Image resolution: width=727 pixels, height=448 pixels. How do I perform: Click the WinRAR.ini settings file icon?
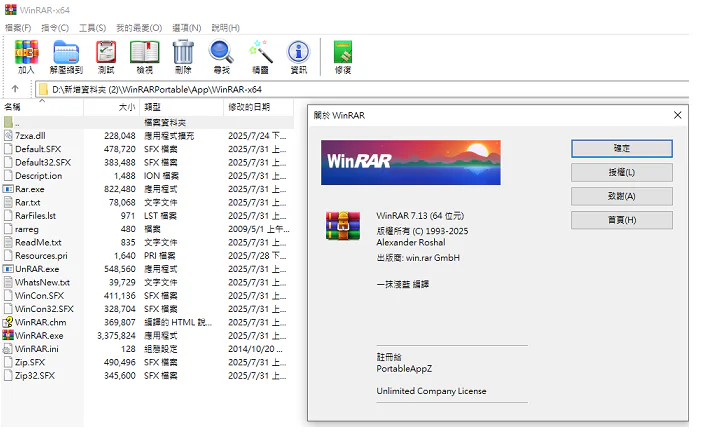tap(8, 349)
